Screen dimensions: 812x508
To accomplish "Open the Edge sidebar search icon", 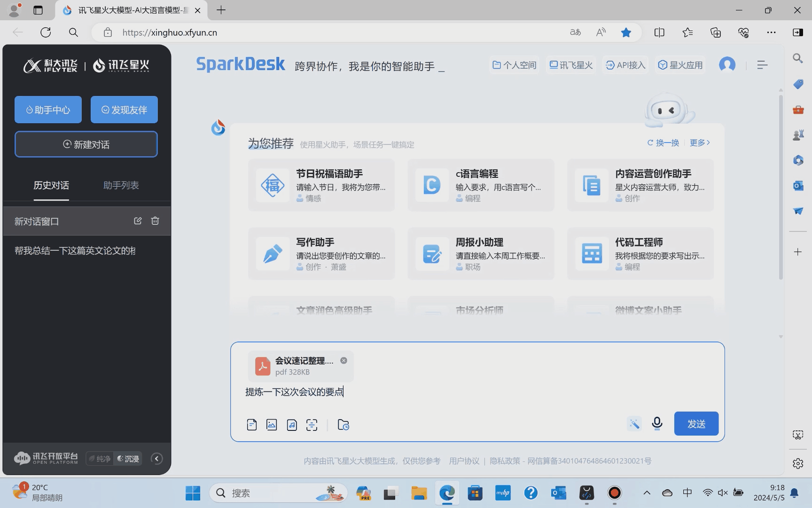I will tap(798, 58).
